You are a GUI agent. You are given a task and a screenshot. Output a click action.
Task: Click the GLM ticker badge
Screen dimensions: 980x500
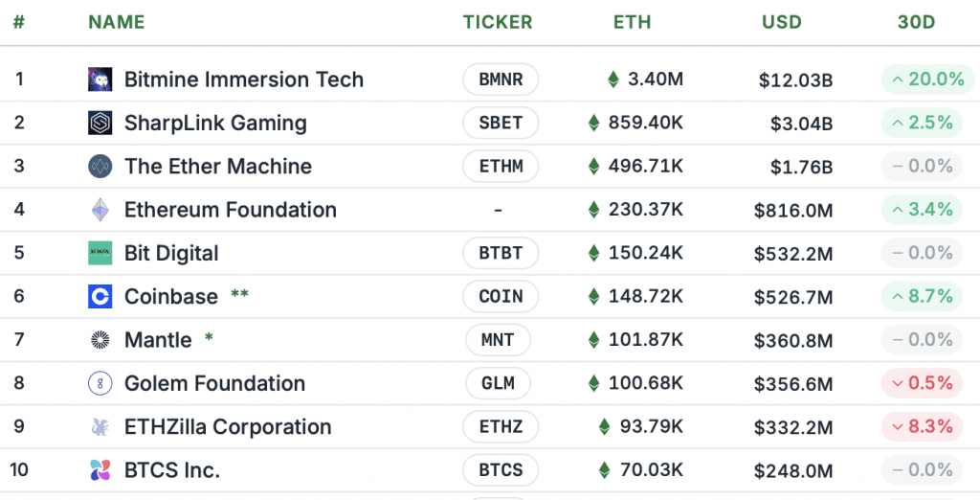[499, 383]
